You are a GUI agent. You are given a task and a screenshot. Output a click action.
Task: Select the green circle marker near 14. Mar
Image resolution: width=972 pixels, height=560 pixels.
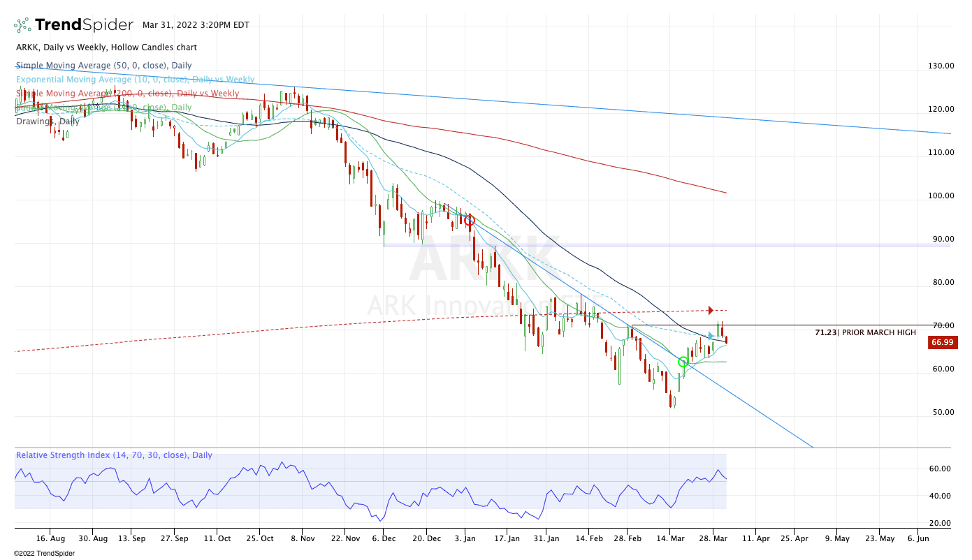(x=683, y=362)
